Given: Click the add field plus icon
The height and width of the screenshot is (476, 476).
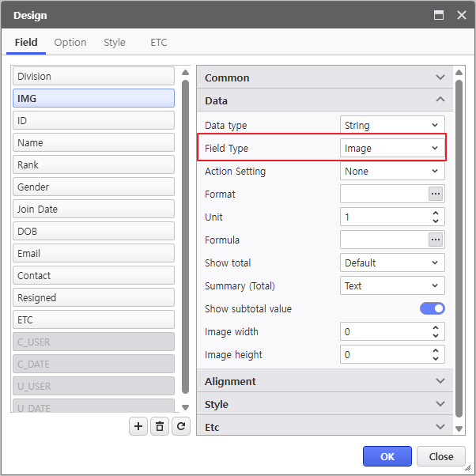Looking at the screenshot, I should [x=138, y=426].
